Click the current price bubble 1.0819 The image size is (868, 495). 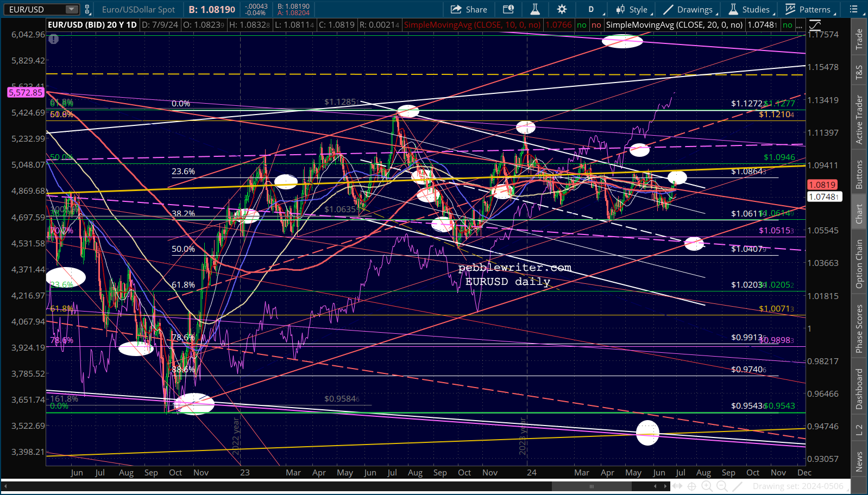click(x=822, y=185)
